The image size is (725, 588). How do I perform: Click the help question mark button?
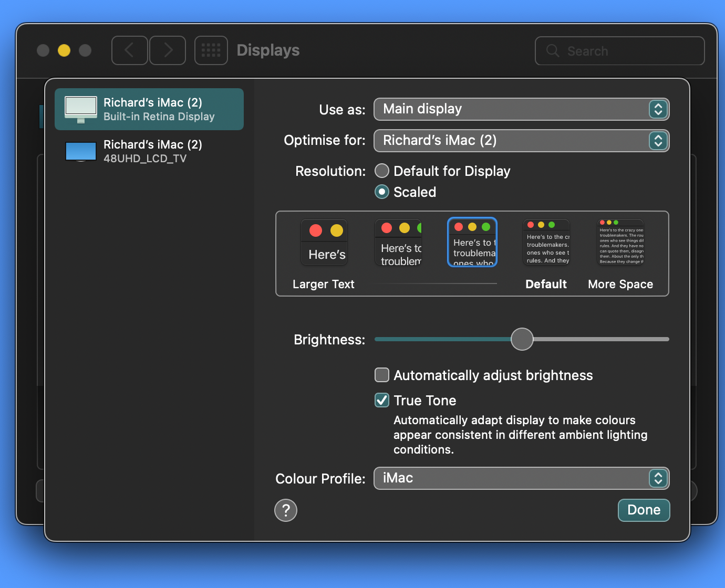point(286,510)
